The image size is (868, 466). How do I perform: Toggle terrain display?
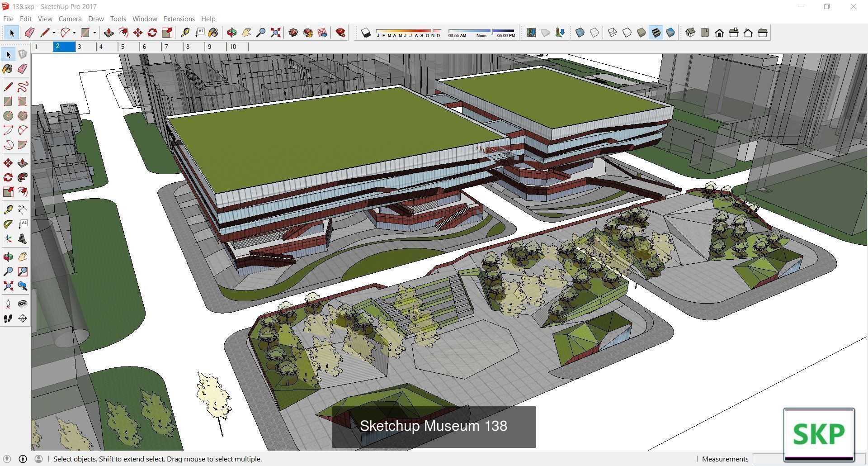[546, 33]
